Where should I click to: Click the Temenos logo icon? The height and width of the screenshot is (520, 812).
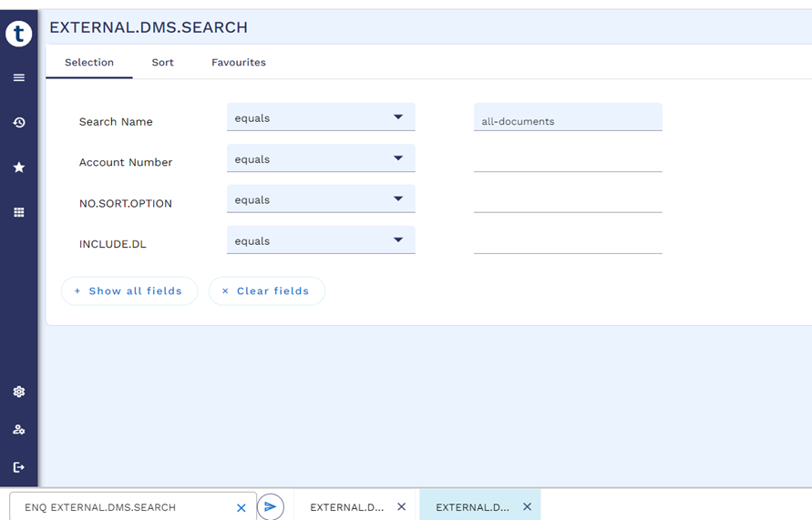pyautogui.click(x=18, y=34)
